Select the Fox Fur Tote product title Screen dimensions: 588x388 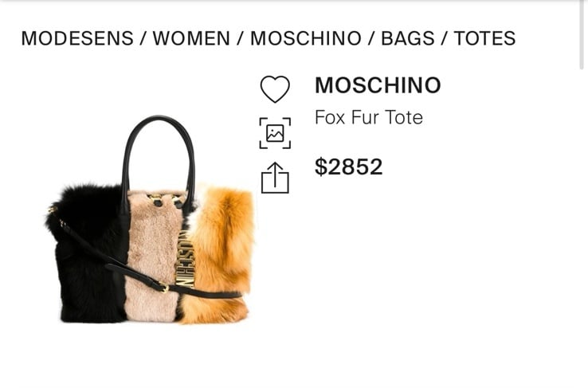tap(369, 117)
